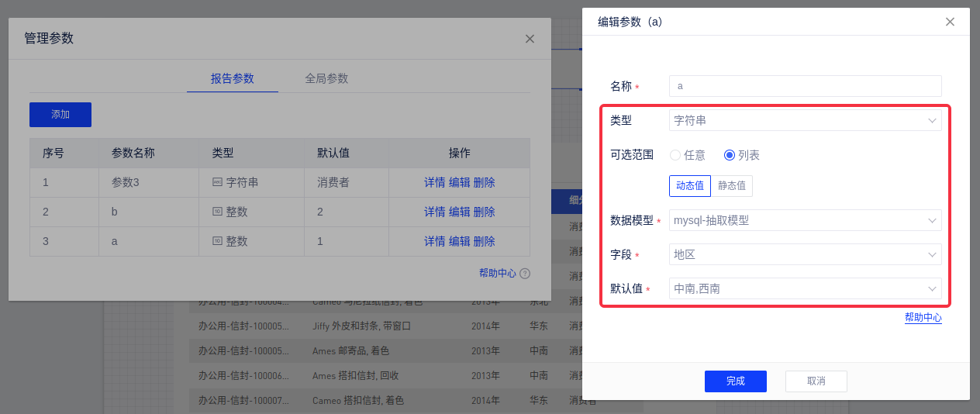Click the 完成 button
Screen dimensions: 980x414
pos(735,381)
